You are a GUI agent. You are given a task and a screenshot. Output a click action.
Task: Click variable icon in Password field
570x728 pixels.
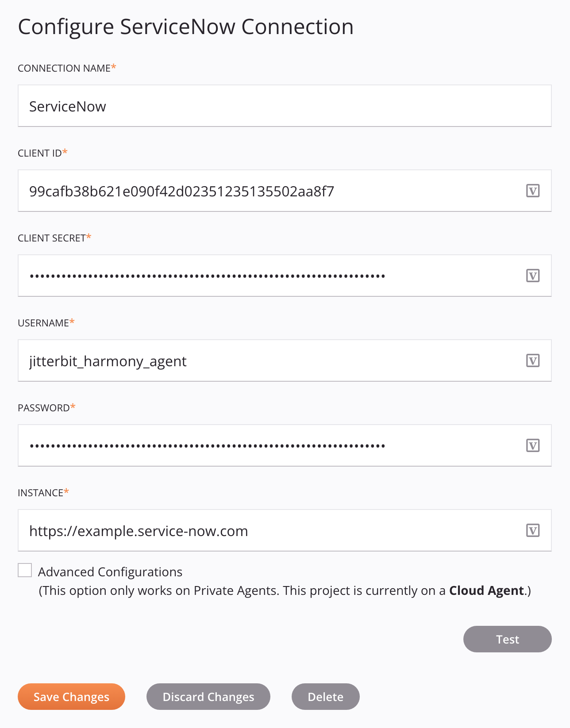[x=533, y=446]
